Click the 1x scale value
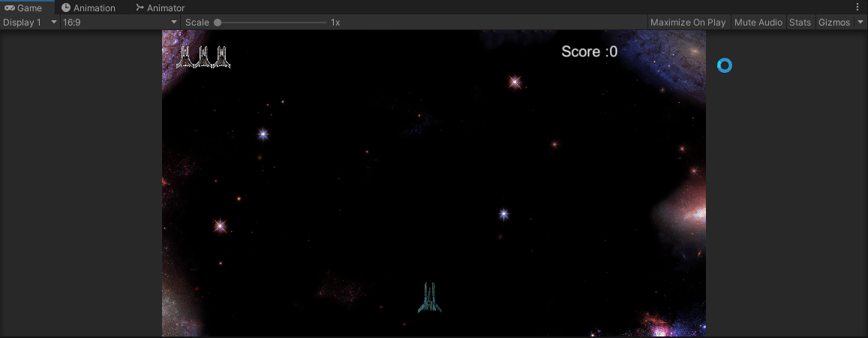This screenshot has height=338, width=868. pyautogui.click(x=335, y=23)
